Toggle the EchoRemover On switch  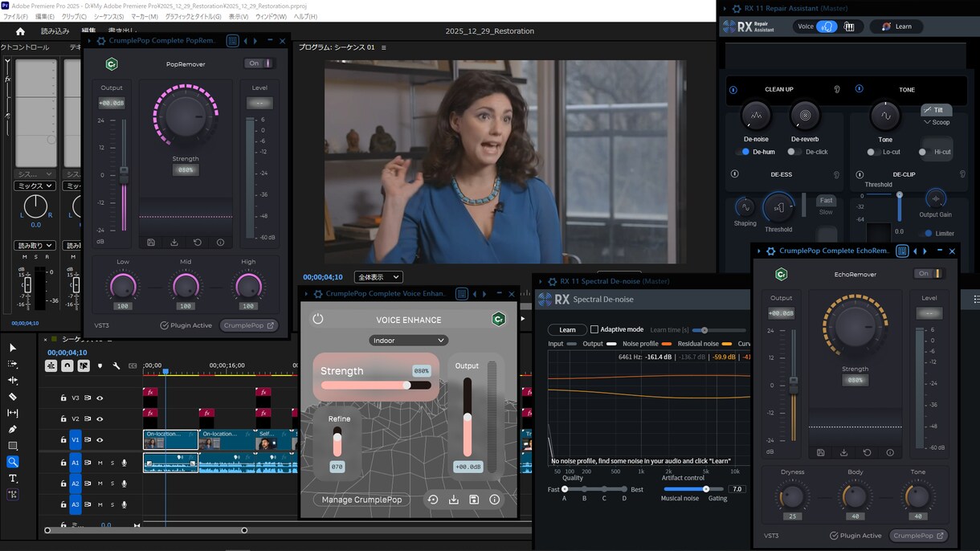[x=929, y=274]
